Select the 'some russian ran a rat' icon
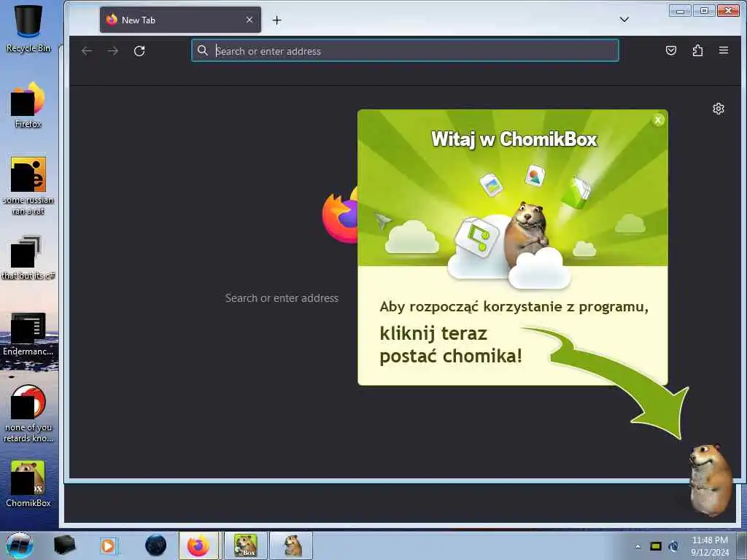747x560 pixels. pos(28,186)
